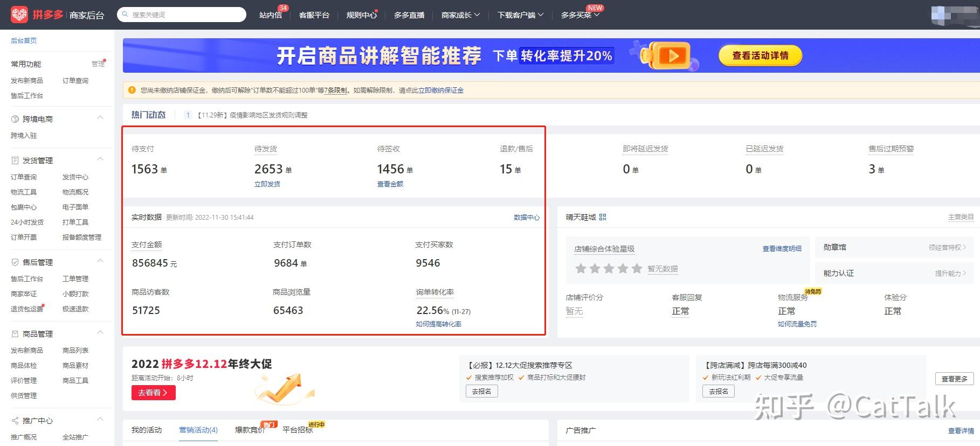Viewport: 980px width, 446px height.
Task: Open 发货中心 in the sidebar
Action: tap(75, 177)
